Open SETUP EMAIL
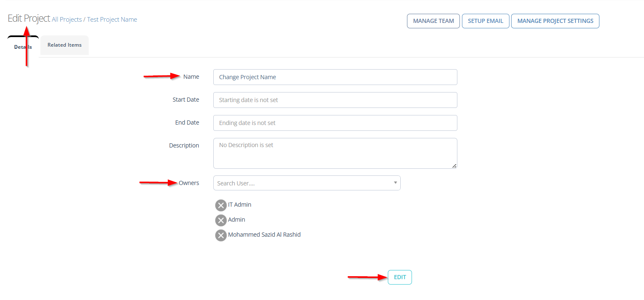Viewport: 644px width, 300px height. tap(485, 21)
